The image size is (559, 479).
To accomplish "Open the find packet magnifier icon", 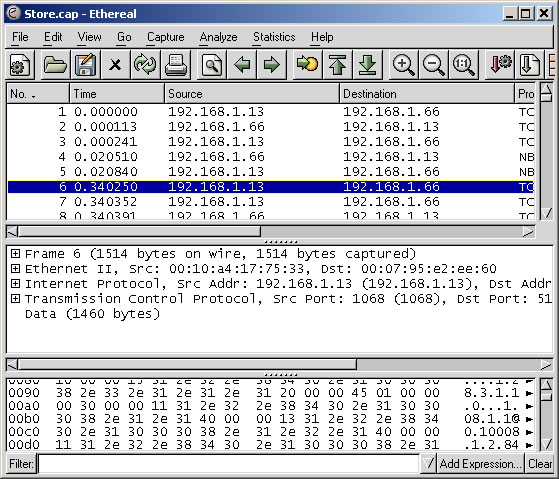I will 212,65.
